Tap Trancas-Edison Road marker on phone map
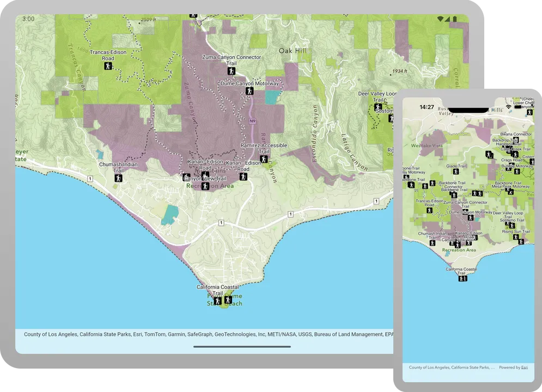 (429, 210)
